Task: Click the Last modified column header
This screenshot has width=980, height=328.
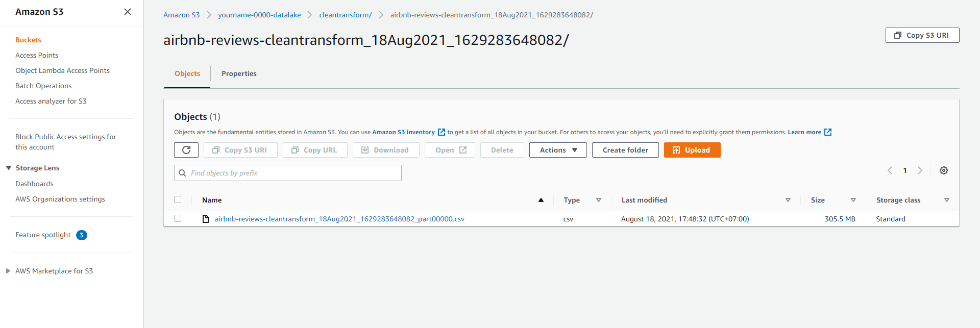Action: 644,200
